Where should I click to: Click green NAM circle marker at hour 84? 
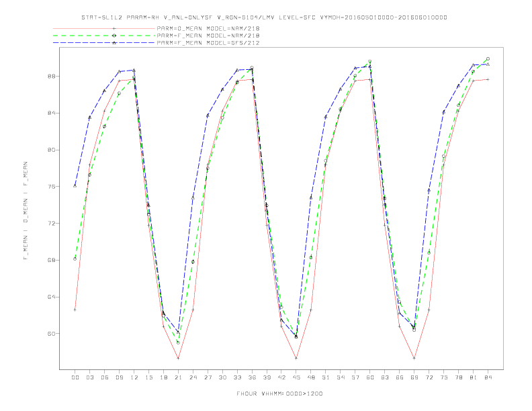point(488,58)
